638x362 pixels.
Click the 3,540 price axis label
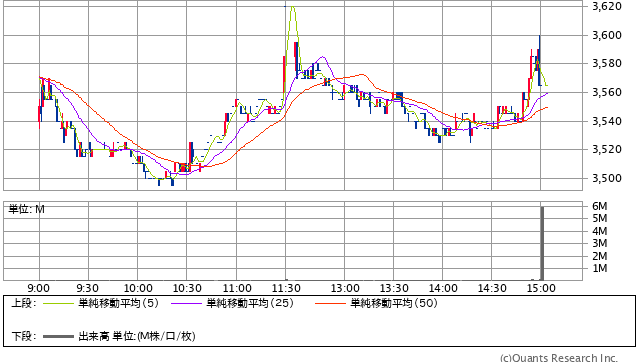tap(607, 121)
